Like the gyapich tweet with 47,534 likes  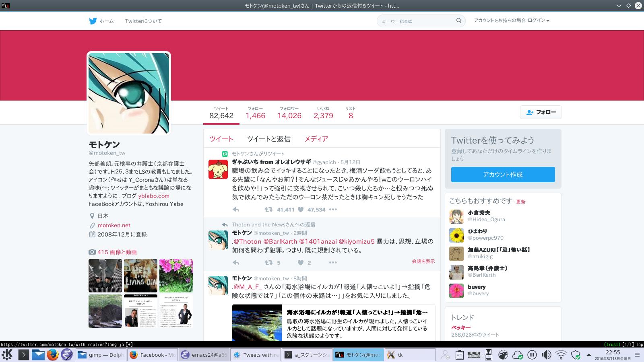coord(301,210)
